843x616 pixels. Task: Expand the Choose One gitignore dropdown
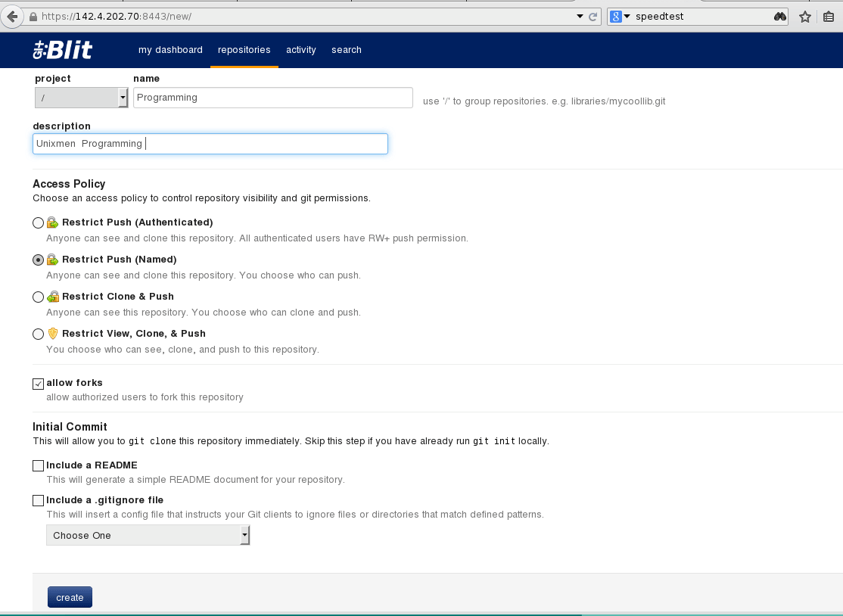pyautogui.click(x=148, y=536)
